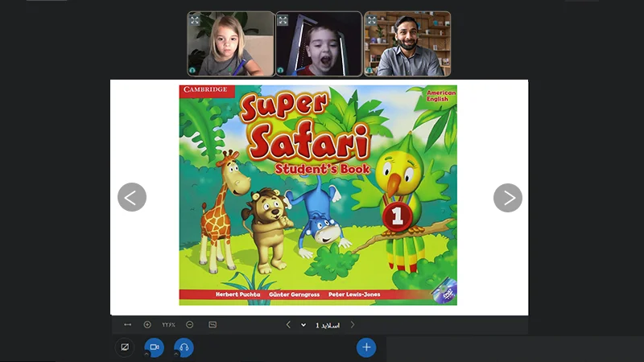Expand the laughing boy's webcam to fullscreen
Image resolution: width=644 pixels, height=362 pixels.
[283, 20]
